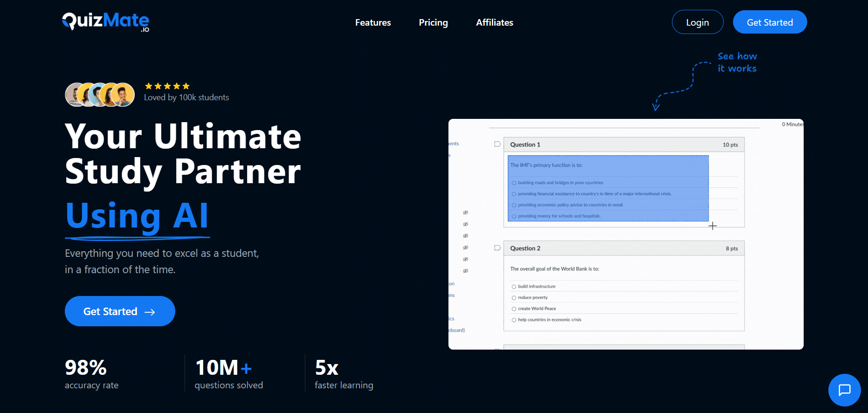
Task: Click the "Question 1" header text
Action: [525, 145]
